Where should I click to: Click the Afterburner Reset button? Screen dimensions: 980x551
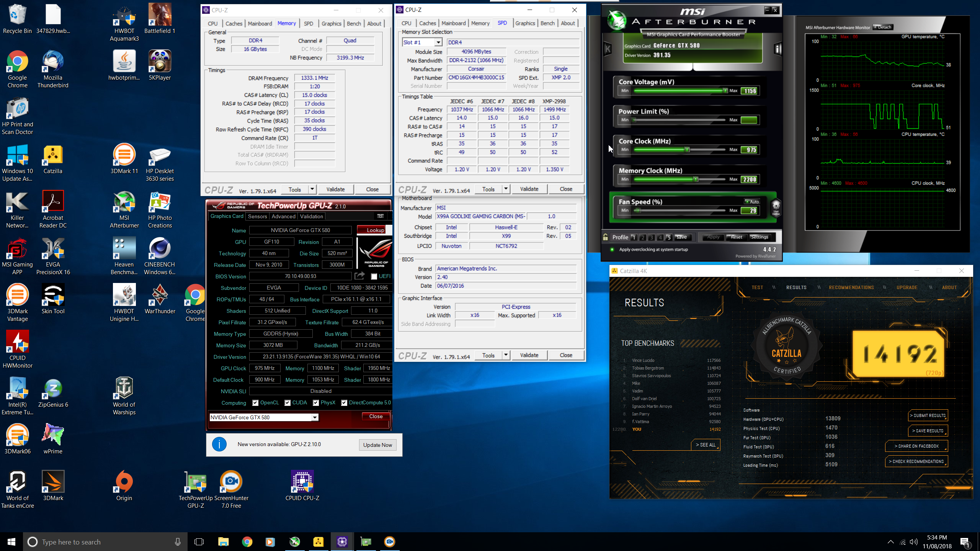coord(736,237)
